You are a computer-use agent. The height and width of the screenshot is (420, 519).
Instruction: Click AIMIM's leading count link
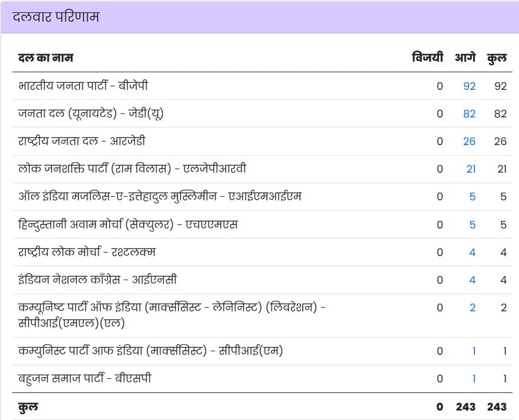(x=473, y=197)
